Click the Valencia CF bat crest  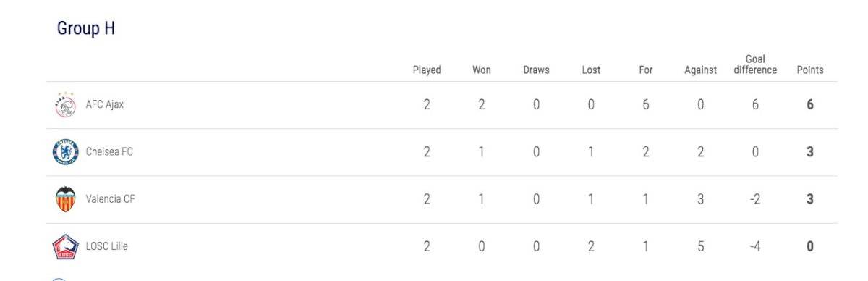65,199
